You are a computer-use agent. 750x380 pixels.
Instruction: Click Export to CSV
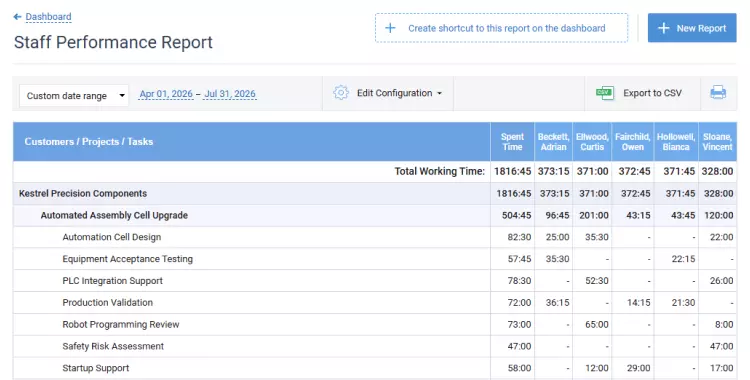coord(652,93)
